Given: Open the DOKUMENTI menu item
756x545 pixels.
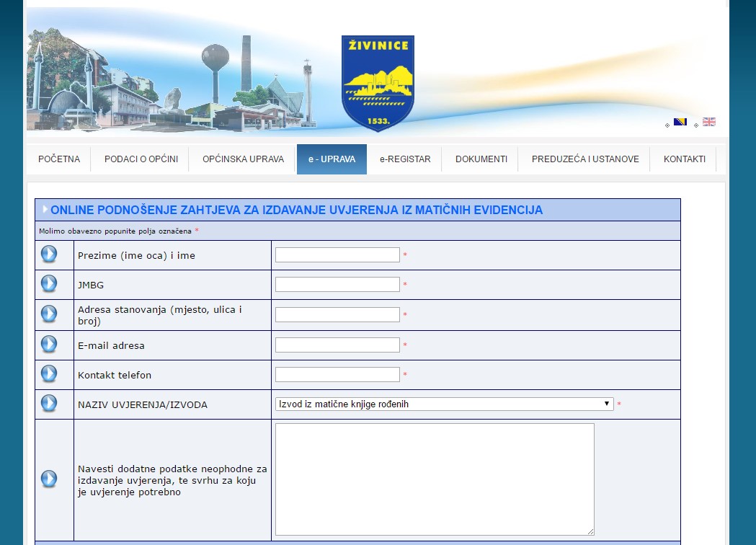Looking at the screenshot, I should 481,159.
